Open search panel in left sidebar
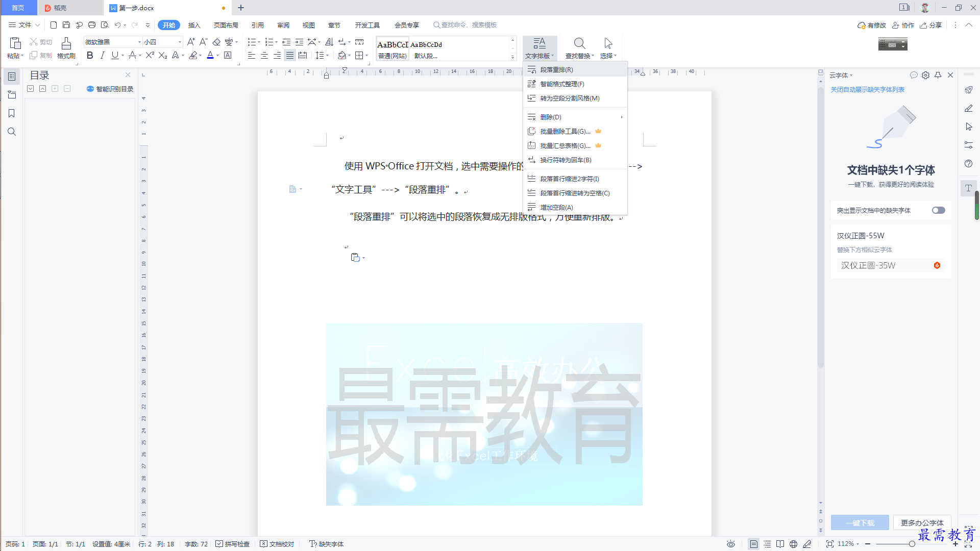Viewport: 980px width, 551px height. click(x=12, y=132)
